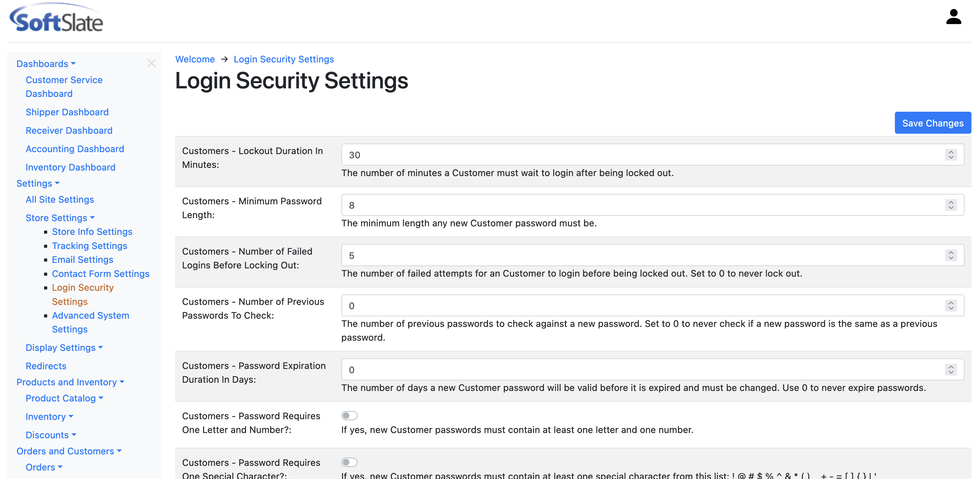Toggle Password Requires One Letter and Number
This screenshot has height=479, width=980.
point(349,416)
